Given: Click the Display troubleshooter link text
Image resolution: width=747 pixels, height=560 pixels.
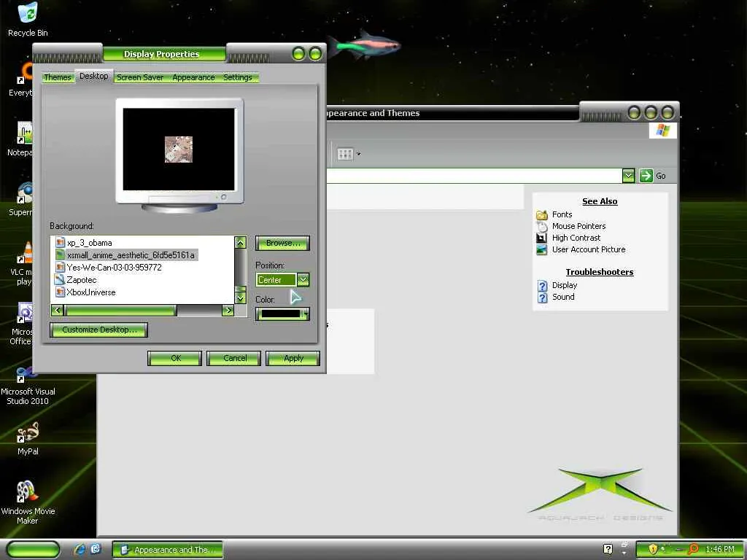Looking at the screenshot, I should click(565, 285).
